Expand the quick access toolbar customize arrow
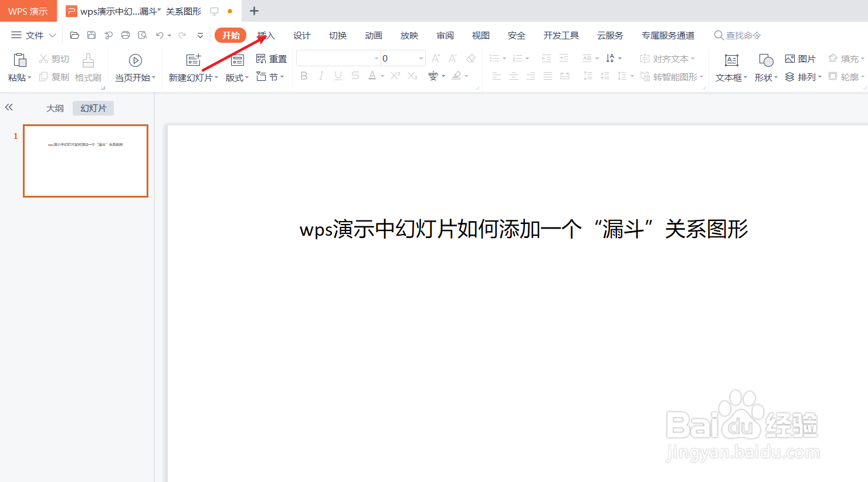 [x=200, y=35]
